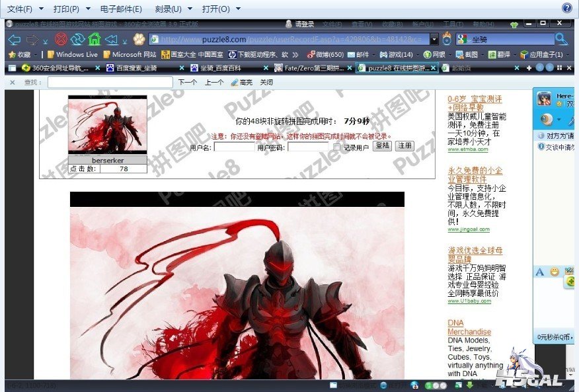Open the 网银 online banking item
The height and width of the screenshot is (392, 579).
pyautogui.click(x=435, y=55)
